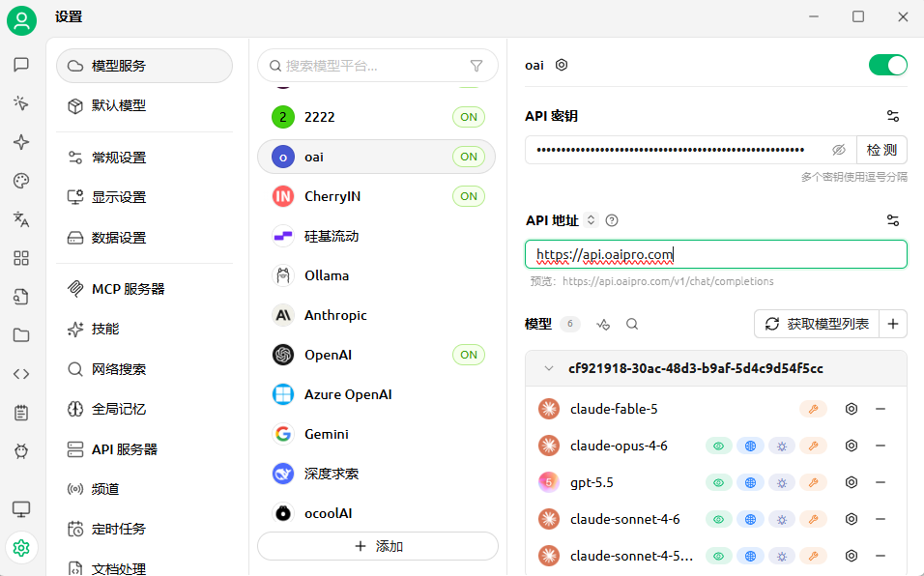Click the 检测 API key check button
This screenshot has width=924, height=576.
[881, 150]
